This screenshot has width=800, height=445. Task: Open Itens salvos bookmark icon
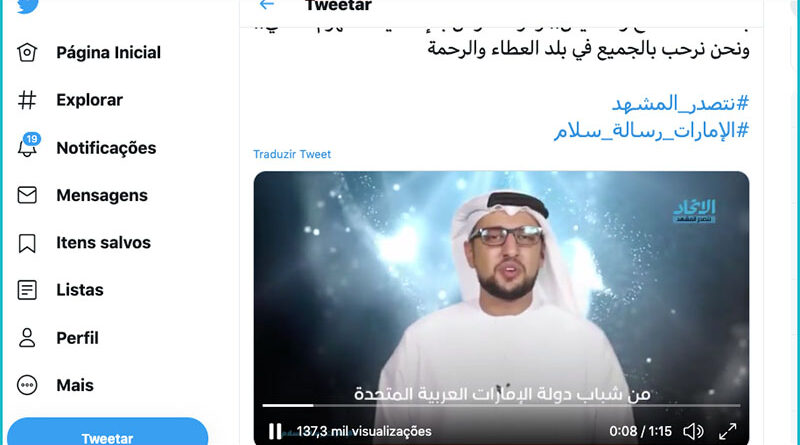27,243
